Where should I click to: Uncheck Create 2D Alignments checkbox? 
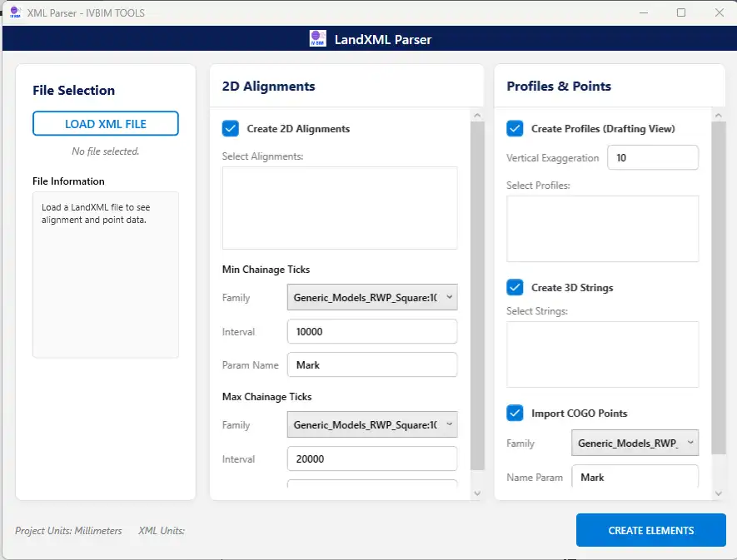tap(231, 129)
